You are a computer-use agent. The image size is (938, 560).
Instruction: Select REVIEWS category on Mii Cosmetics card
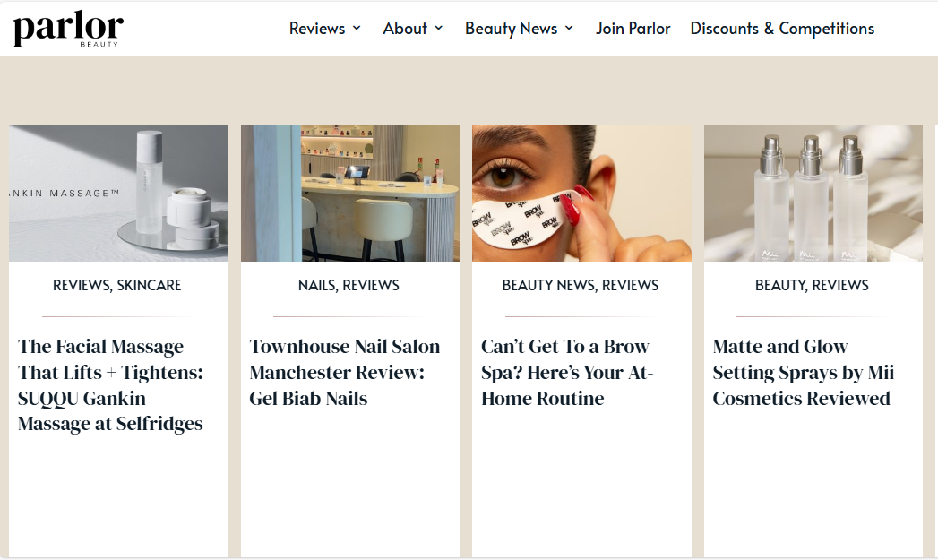840,286
